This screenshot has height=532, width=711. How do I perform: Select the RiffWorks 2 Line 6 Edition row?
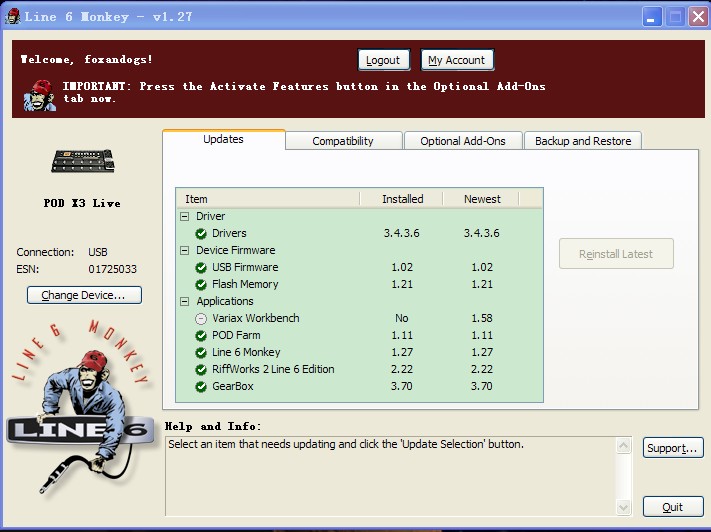click(359, 370)
